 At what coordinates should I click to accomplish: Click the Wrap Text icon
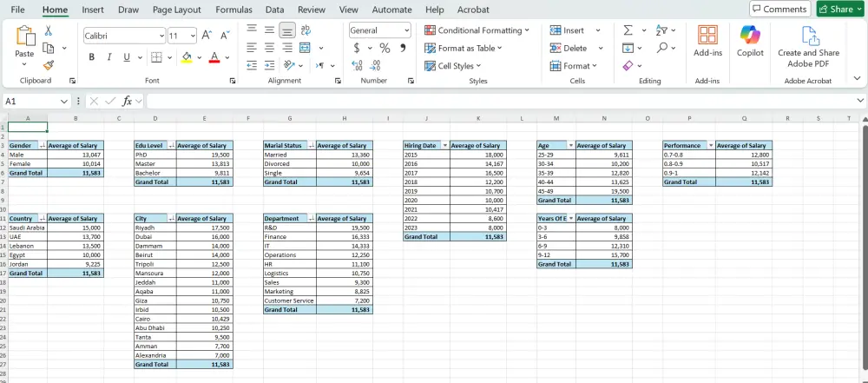(305, 30)
